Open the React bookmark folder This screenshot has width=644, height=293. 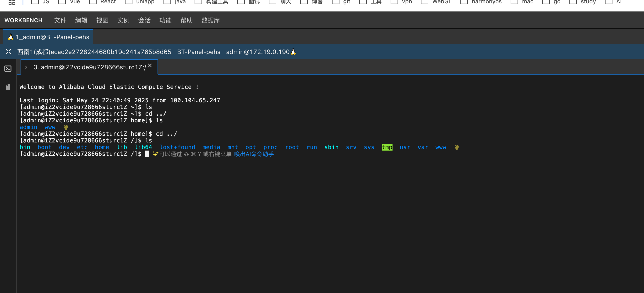pyautogui.click(x=102, y=2)
